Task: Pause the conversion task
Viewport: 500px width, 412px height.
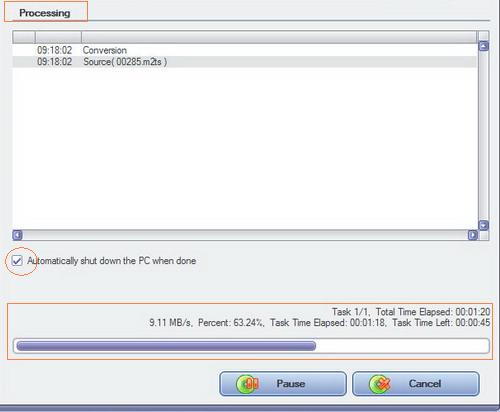Action: pyautogui.click(x=283, y=384)
